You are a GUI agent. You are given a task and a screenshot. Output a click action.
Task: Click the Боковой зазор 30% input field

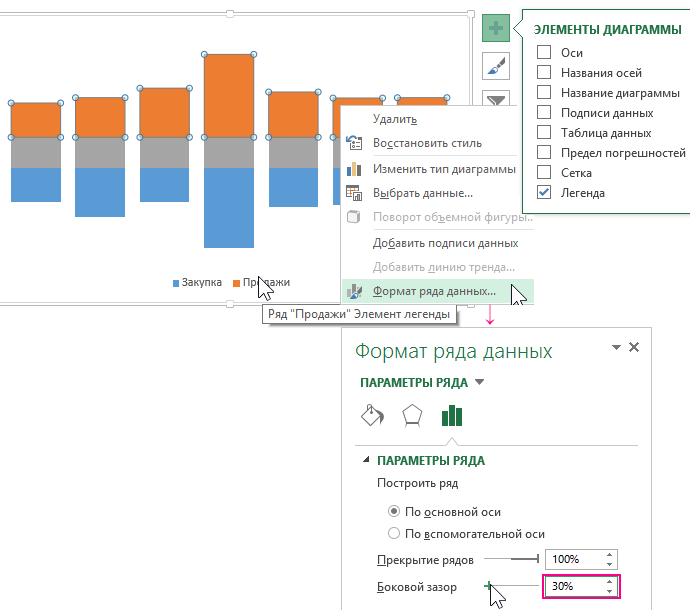click(574, 586)
